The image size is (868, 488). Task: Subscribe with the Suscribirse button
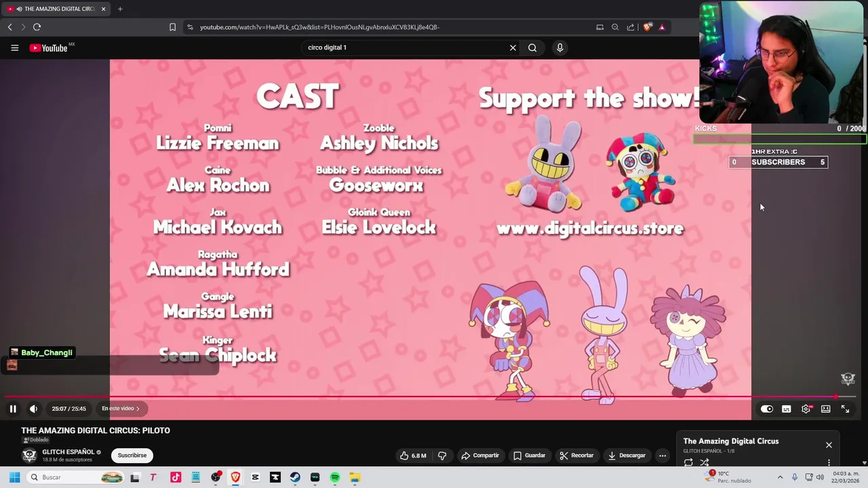(x=132, y=455)
